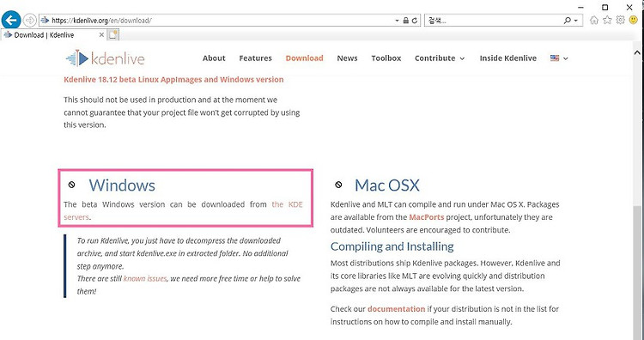Open a new browser tab
The height and width of the screenshot is (340, 644).
[x=113, y=35]
